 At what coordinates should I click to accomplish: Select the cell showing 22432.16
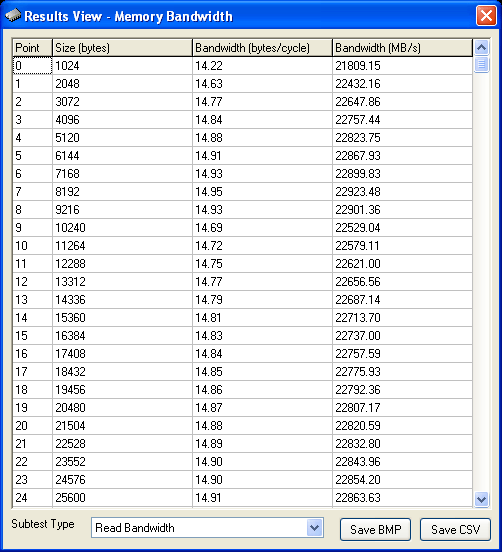coord(402,84)
